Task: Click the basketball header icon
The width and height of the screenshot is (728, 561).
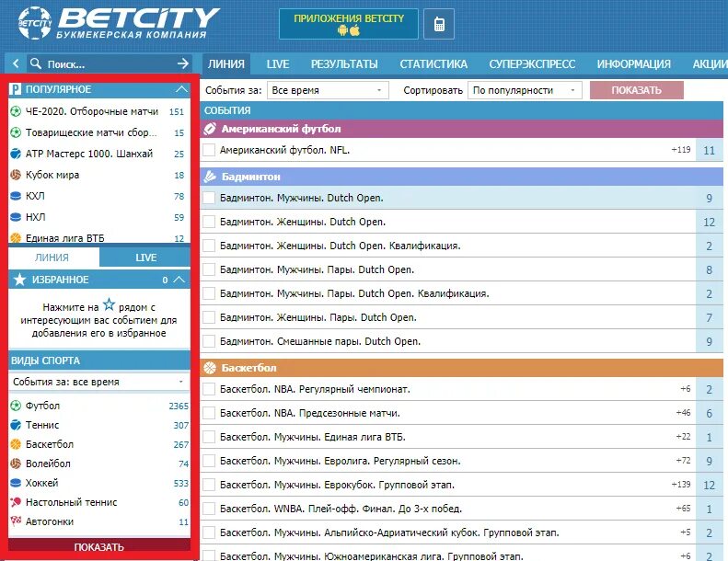Action: [x=210, y=368]
